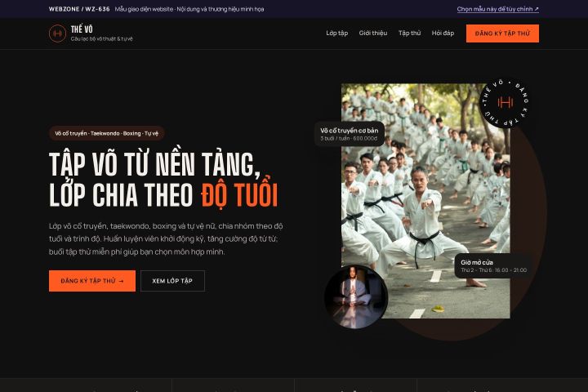Click the Câu lạc bộ võ thuật tagline
The height and width of the screenshot is (392, 588).
[x=101, y=38]
